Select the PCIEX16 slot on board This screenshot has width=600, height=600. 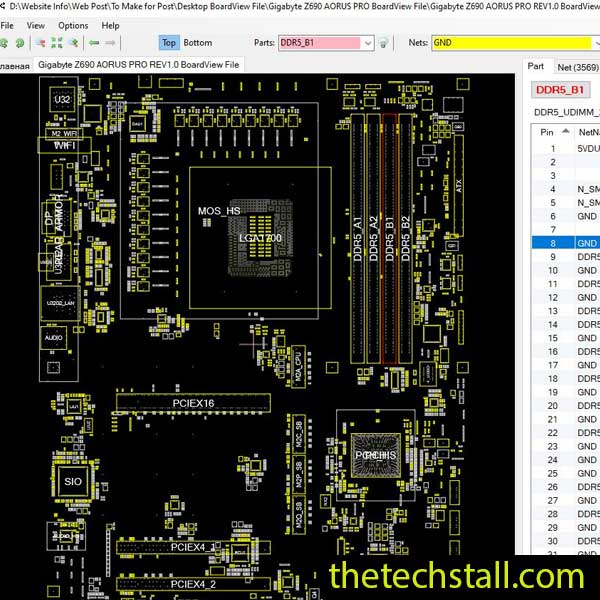click(x=193, y=403)
